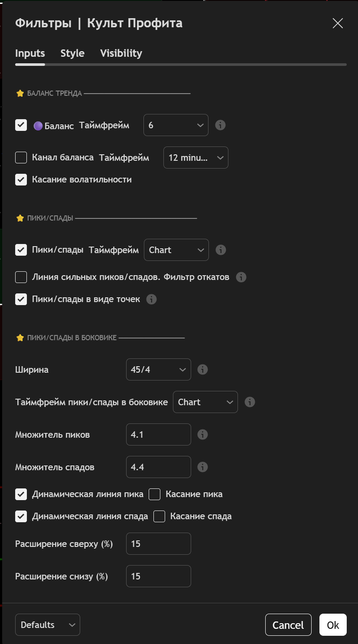Open the Defaults dropdown
This screenshot has width=358, height=644.
click(48, 625)
